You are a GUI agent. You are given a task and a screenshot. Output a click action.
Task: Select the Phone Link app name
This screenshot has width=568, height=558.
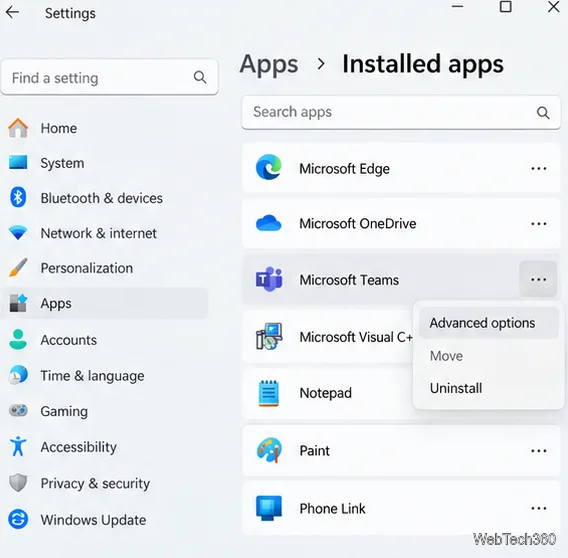(x=332, y=509)
